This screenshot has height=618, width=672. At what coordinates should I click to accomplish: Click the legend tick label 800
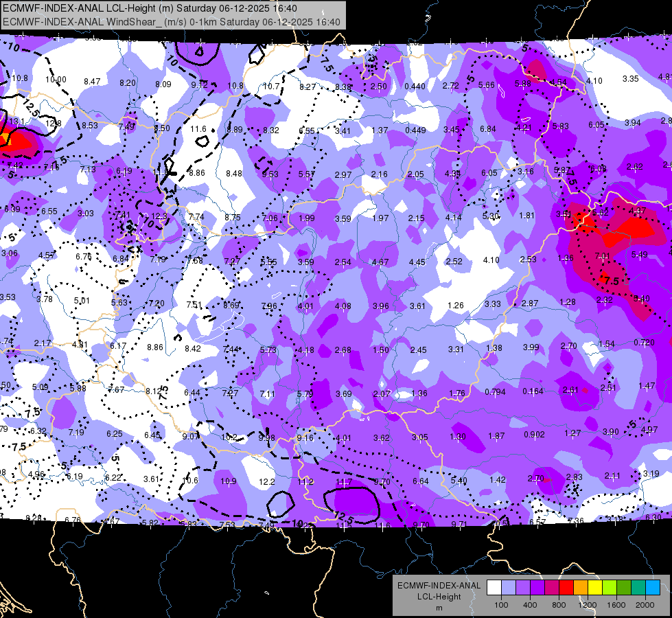tap(559, 605)
